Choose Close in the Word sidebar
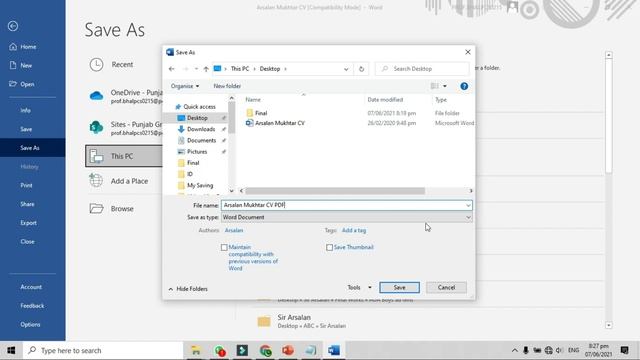The image size is (640, 360). coord(27,242)
